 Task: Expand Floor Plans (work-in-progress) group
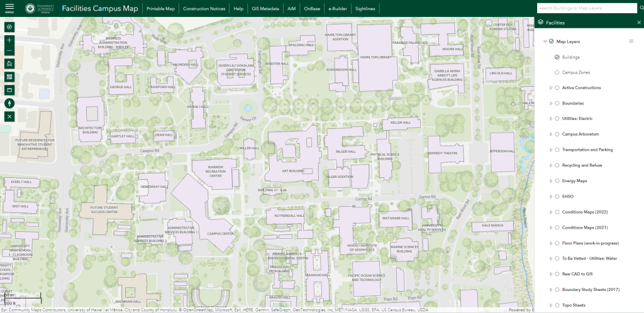551,243
